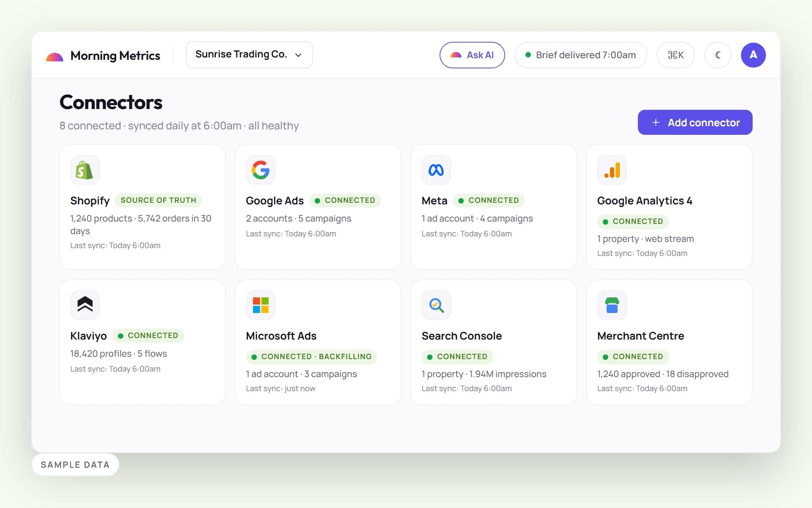This screenshot has width=812, height=508.
Task: Open the Ask AI assistant
Action: click(472, 55)
